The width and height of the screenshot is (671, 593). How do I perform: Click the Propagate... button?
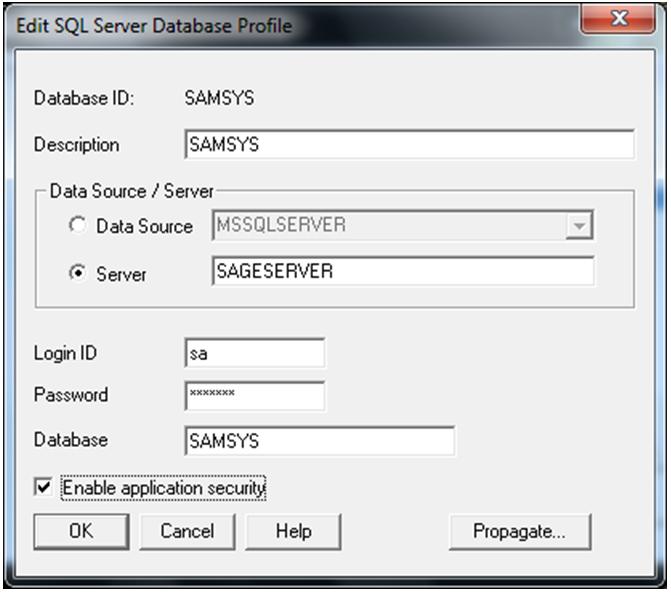pyautogui.click(x=519, y=531)
